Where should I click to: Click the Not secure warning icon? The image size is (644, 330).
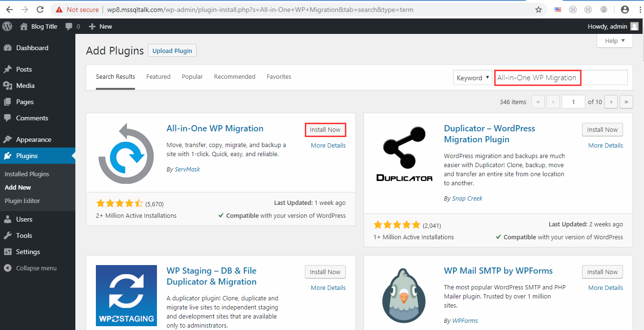point(59,10)
